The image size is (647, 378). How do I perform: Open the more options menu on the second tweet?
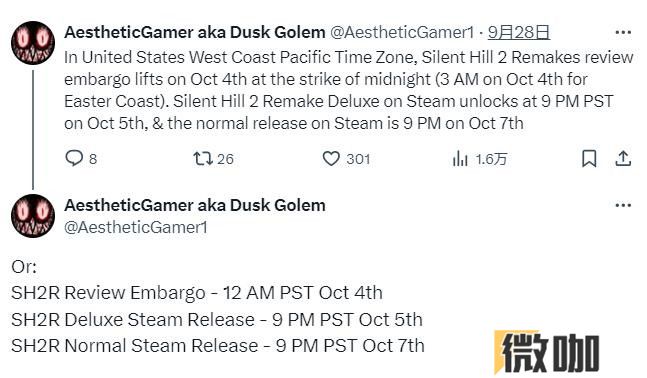(x=623, y=205)
